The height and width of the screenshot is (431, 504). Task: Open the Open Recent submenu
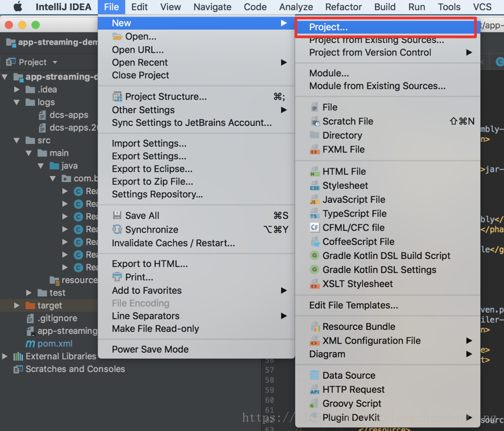pos(196,62)
